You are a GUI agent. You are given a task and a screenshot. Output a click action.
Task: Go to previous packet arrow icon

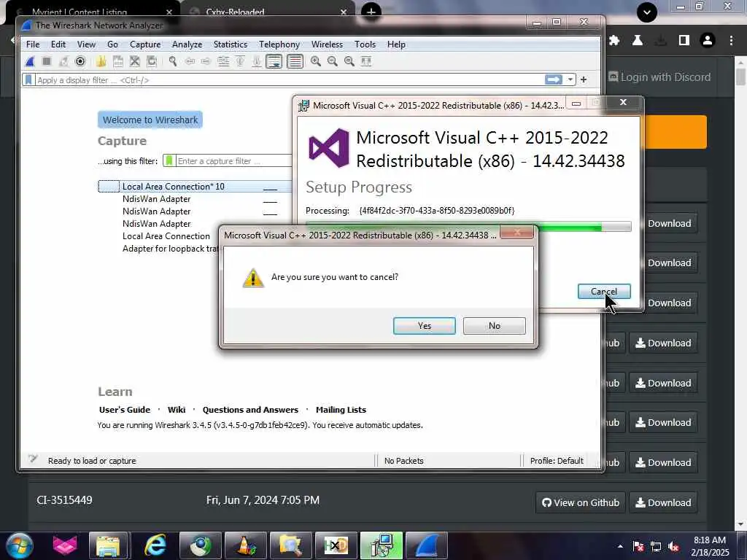click(190, 61)
